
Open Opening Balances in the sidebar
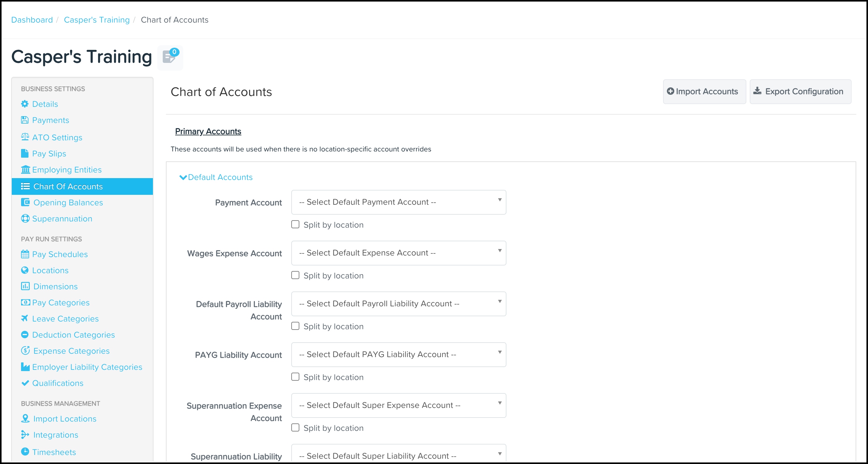68,203
